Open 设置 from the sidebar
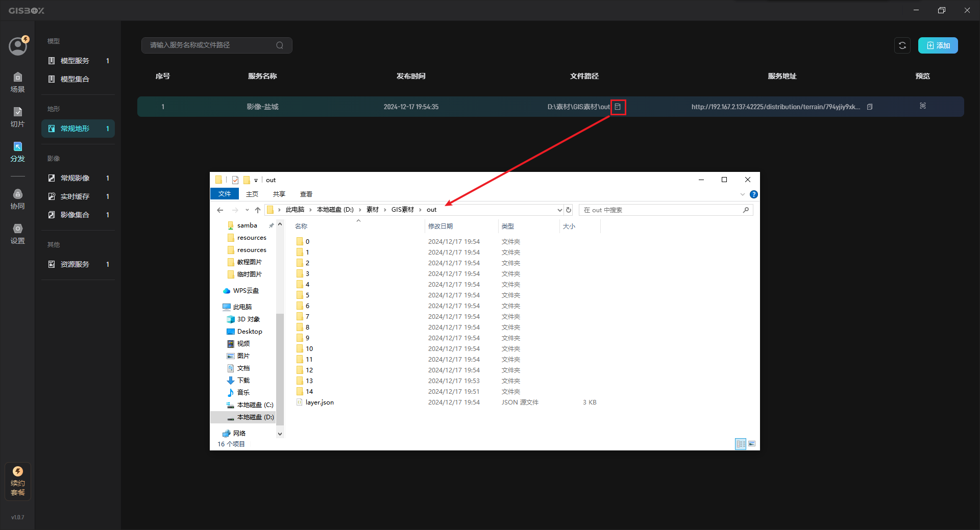980x530 pixels. 18,234
